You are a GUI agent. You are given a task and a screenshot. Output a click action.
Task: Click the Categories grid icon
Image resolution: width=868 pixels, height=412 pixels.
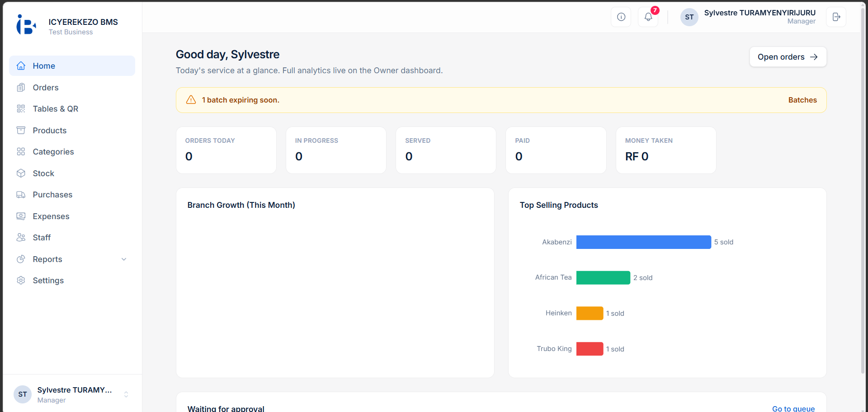(x=21, y=152)
